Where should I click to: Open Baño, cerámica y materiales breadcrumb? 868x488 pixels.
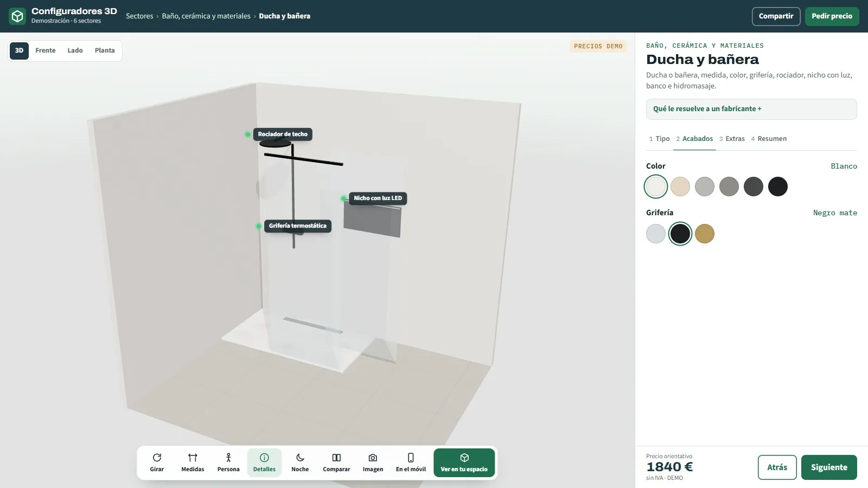pos(206,16)
